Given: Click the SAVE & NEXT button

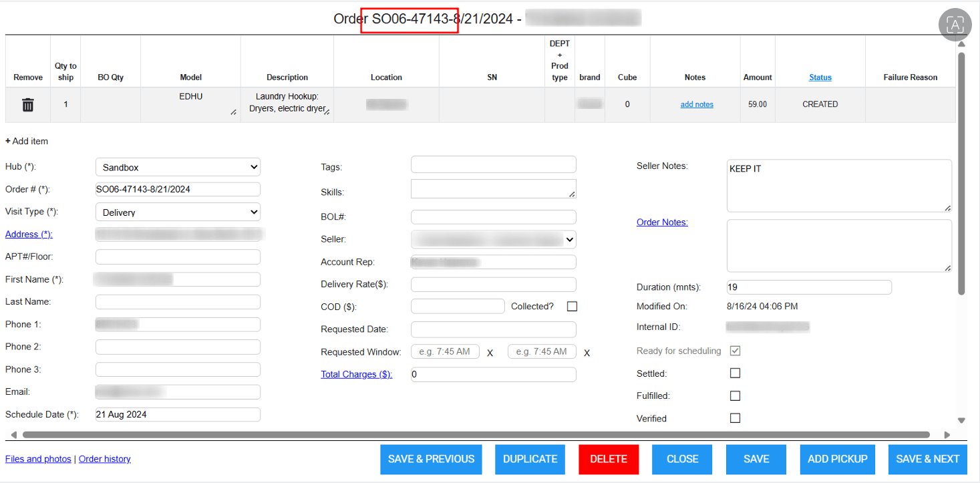Looking at the screenshot, I should click(927, 459).
